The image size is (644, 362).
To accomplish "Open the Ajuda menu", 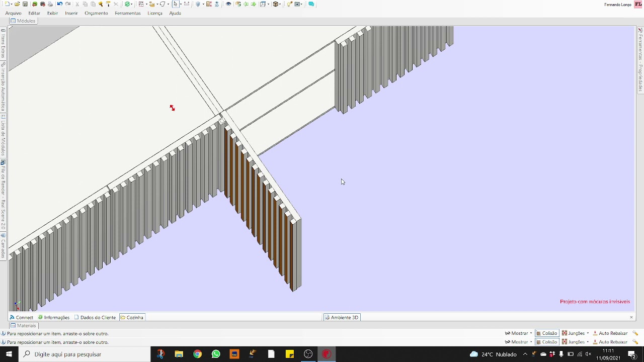I will point(175,13).
